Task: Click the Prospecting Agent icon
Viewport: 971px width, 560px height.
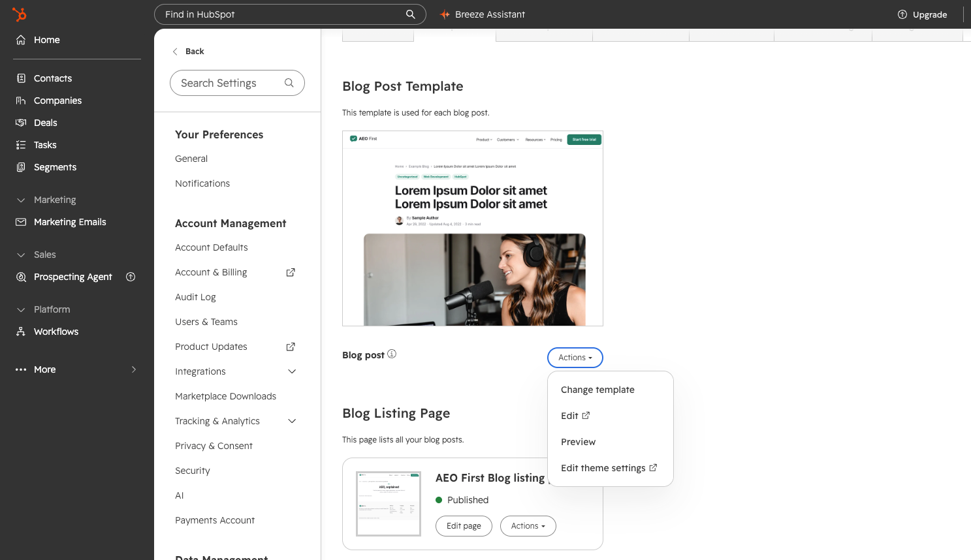Action: 21,277
